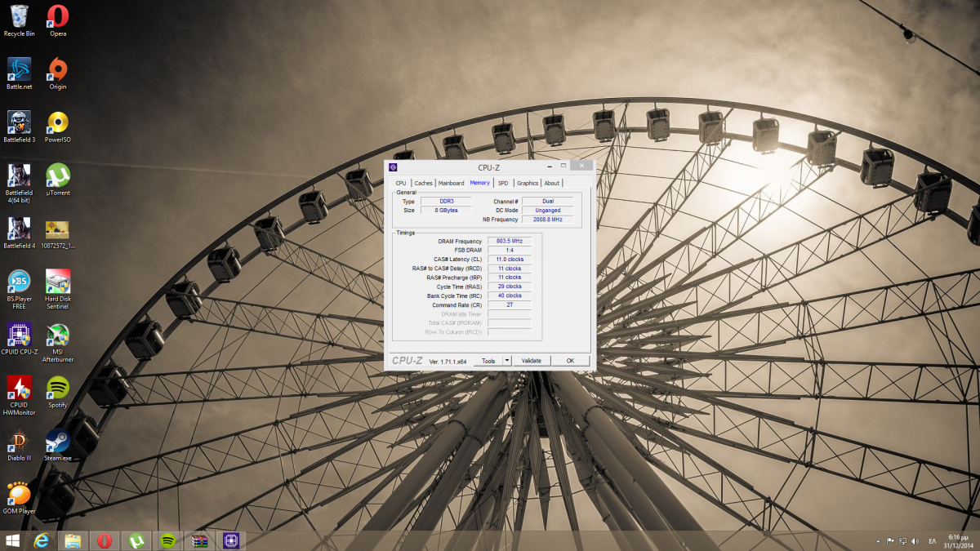Open the Spotify desktop shortcut

(x=58, y=392)
